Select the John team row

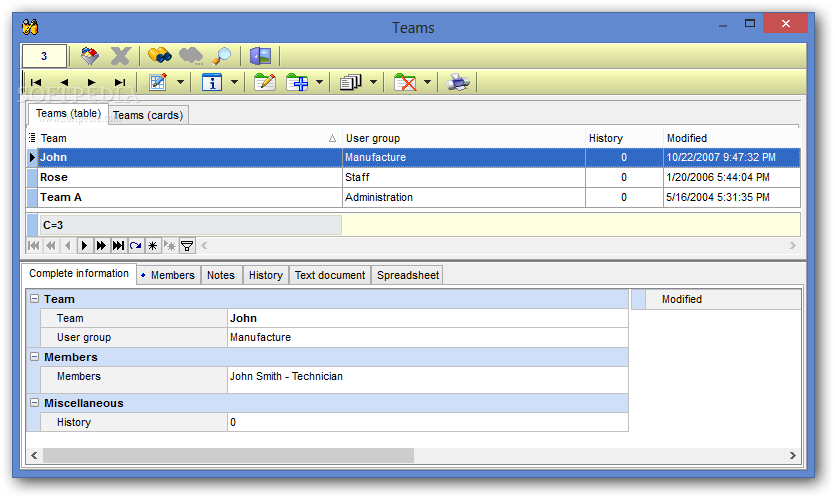tap(413, 157)
